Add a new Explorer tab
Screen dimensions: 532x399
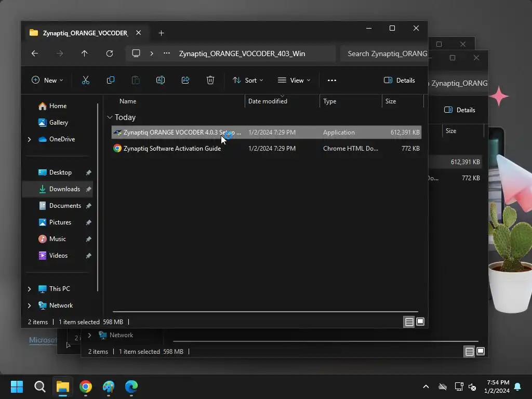tap(162, 33)
